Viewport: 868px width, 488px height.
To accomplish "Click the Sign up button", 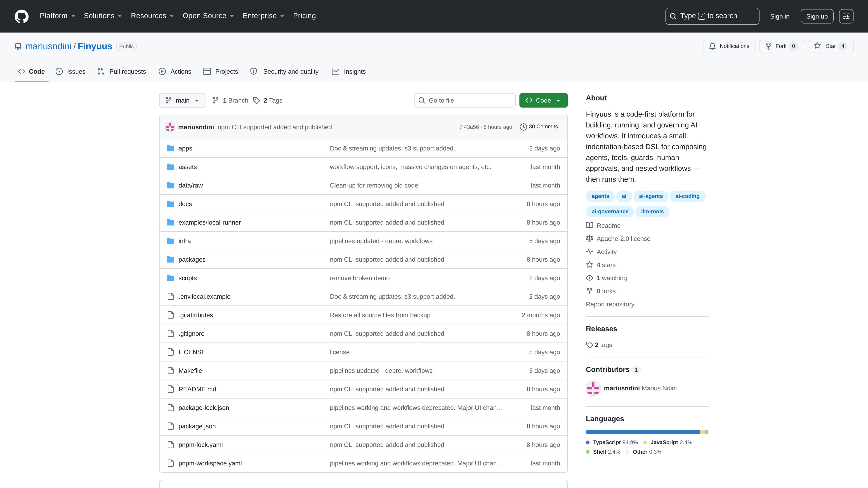I will click(817, 16).
